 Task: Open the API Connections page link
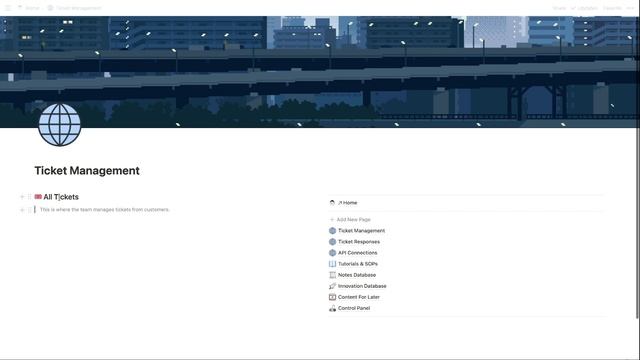coord(358,253)
